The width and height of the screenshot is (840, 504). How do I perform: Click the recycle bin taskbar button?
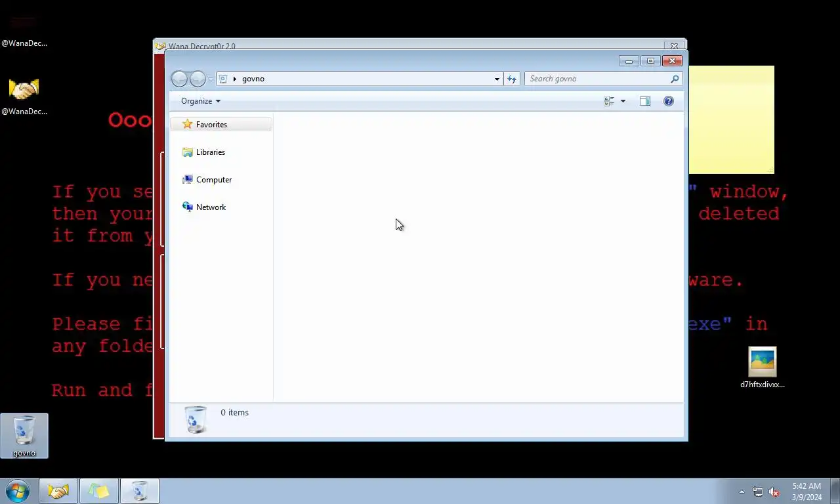pos(140,491)
